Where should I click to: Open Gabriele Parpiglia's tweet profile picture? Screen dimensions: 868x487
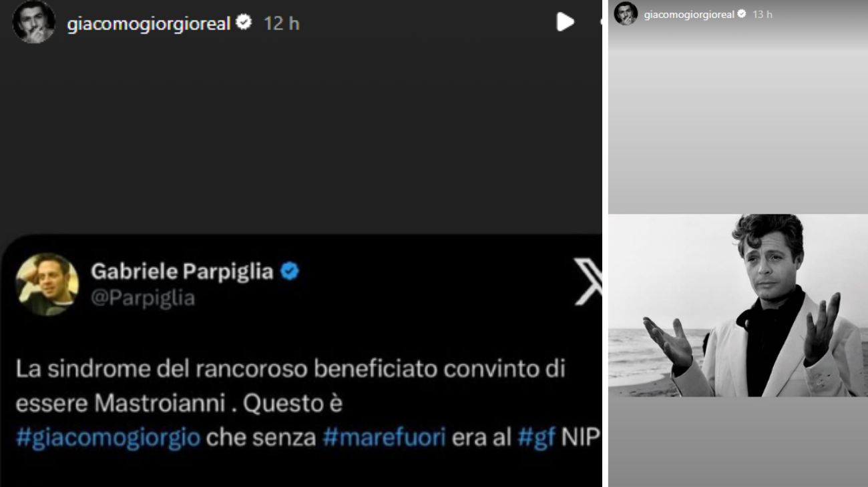47,284
